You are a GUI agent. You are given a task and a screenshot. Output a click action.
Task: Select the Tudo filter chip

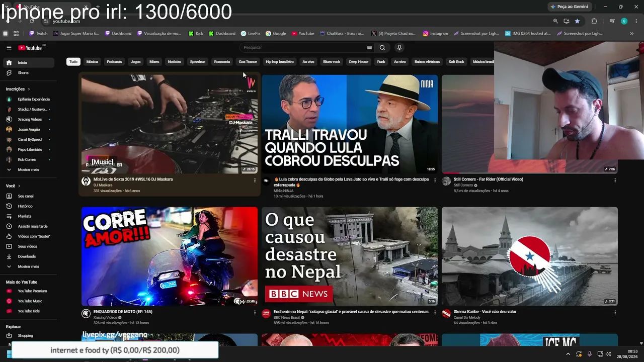click(x=73, y=62)
